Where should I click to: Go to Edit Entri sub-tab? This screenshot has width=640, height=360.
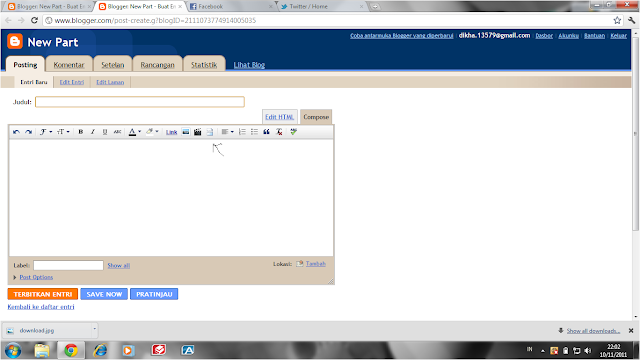[72, 82]
